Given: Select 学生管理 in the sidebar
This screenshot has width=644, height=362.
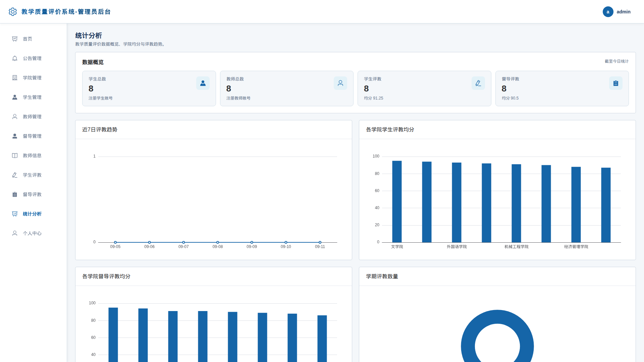Looking at the screenshot, I should pos(34,97).
